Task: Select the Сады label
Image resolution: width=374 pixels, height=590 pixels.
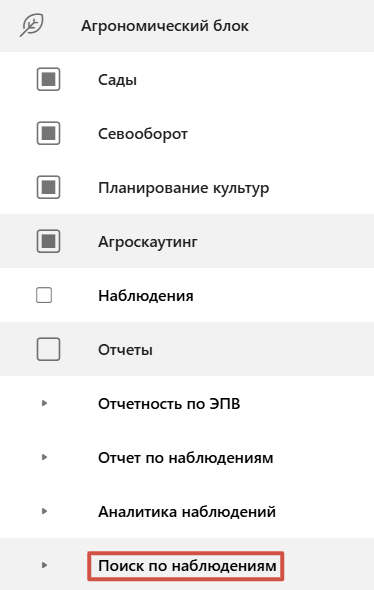Action: pyautogui.click(x=117, y=80)
